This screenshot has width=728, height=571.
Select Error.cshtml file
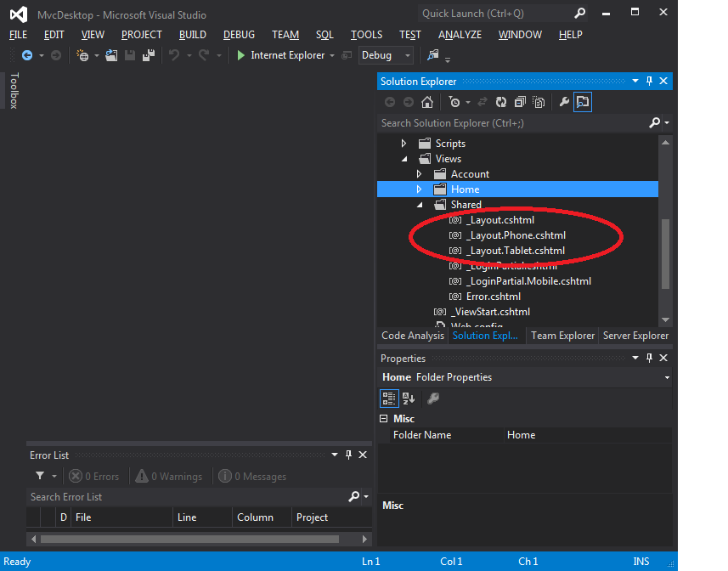pos(493,297)
